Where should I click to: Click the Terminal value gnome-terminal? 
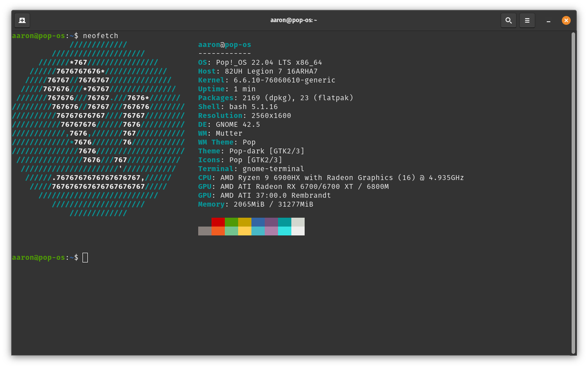pos(273,169)
